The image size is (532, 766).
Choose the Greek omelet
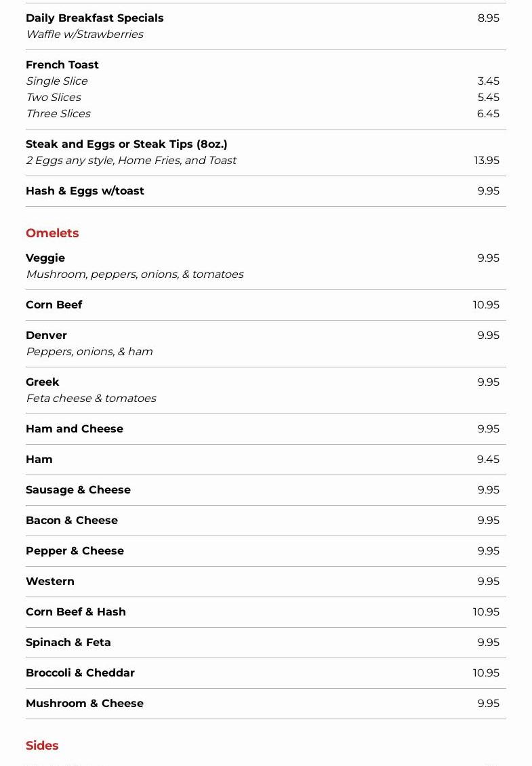tap(43, 382)
